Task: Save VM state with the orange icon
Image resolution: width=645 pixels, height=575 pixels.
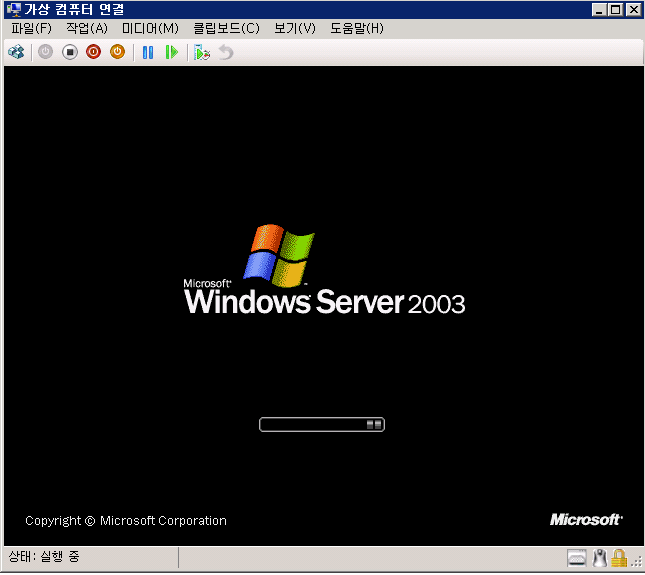Action: click(x=117, y=52)
